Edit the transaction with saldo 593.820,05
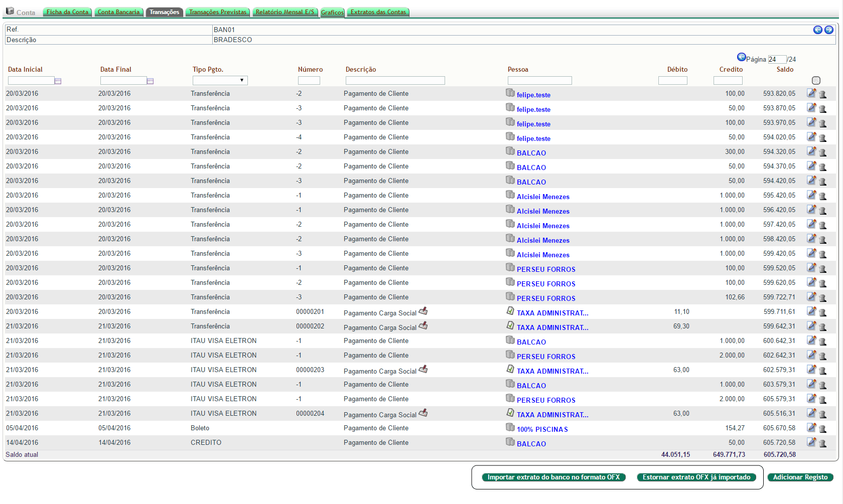The height and width of the screenshot is (504, 843). [811, 93]
